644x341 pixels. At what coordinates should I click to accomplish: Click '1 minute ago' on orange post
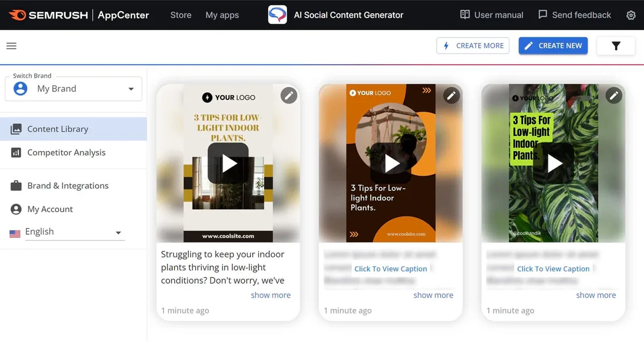click(x=348, y=310)
